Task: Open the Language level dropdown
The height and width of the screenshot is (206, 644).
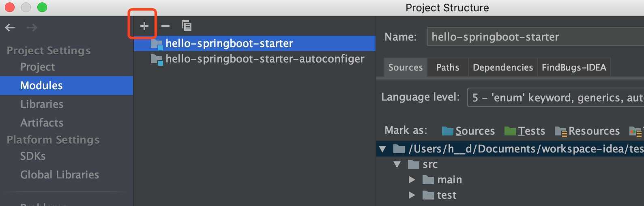Action: tap(556, 97)
